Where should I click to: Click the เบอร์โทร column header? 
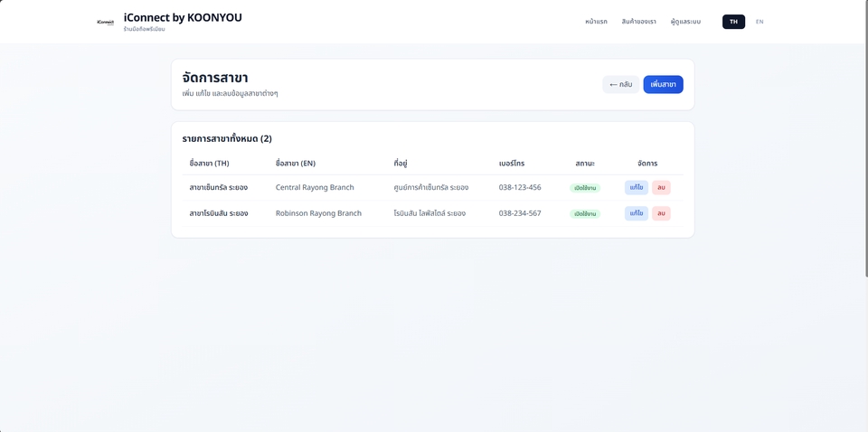coord(512,164)
